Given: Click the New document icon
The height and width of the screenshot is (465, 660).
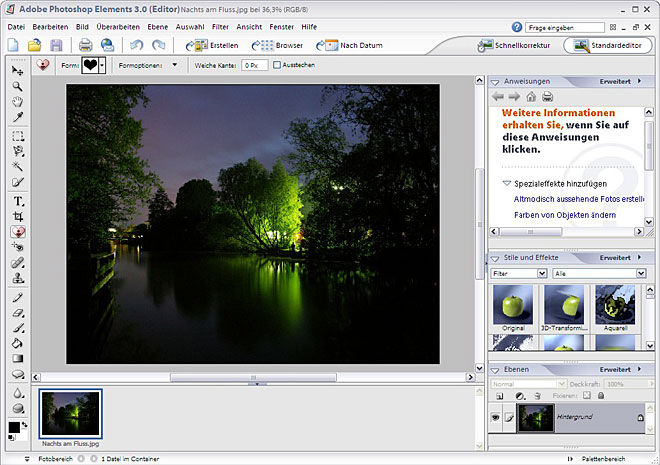Looking at the screenshot, I should click(13, 45).
